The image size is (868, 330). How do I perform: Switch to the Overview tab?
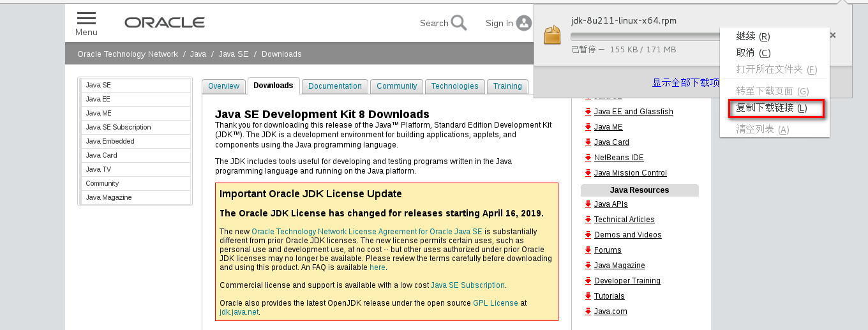coord(223,86)
